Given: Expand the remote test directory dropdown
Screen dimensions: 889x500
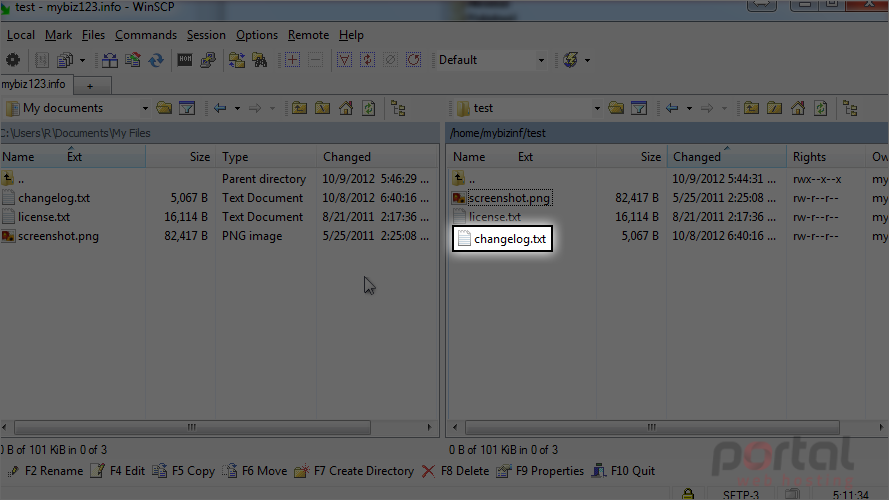Looking at the screenshot, I should (597, 108).
